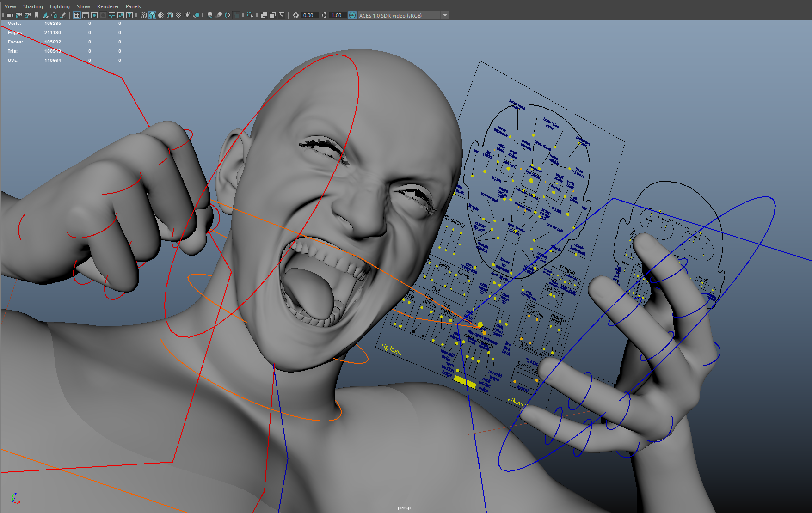Toggle the color management ON button
The width and height of the screenshot is (812, 513).
click(x=352, y=15)
